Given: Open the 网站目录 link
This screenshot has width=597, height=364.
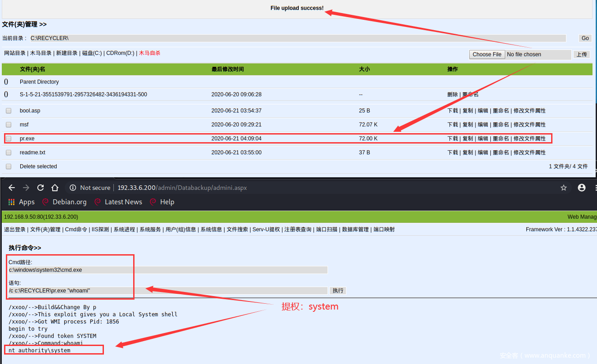Looking at the screenshot, I should click(15, 53).
